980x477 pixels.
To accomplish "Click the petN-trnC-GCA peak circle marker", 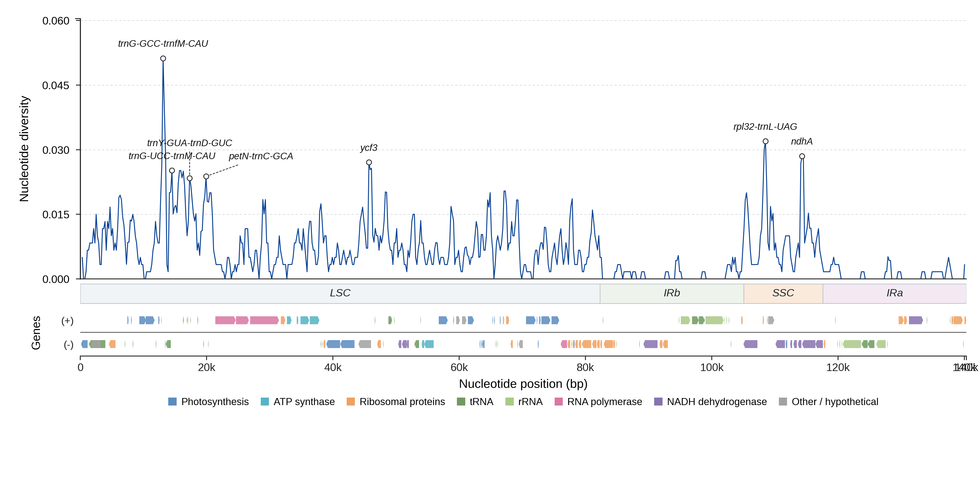I will (206, 177).
